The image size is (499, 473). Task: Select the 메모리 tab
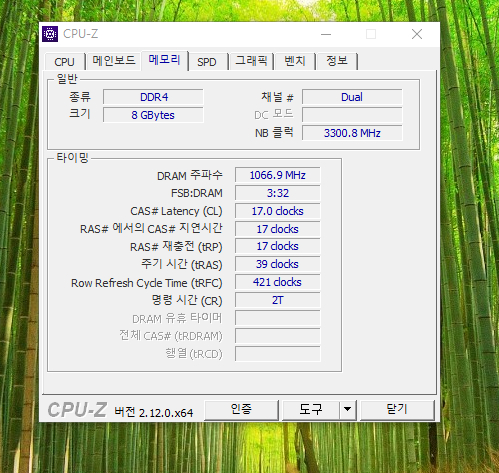tap(165, 60)
